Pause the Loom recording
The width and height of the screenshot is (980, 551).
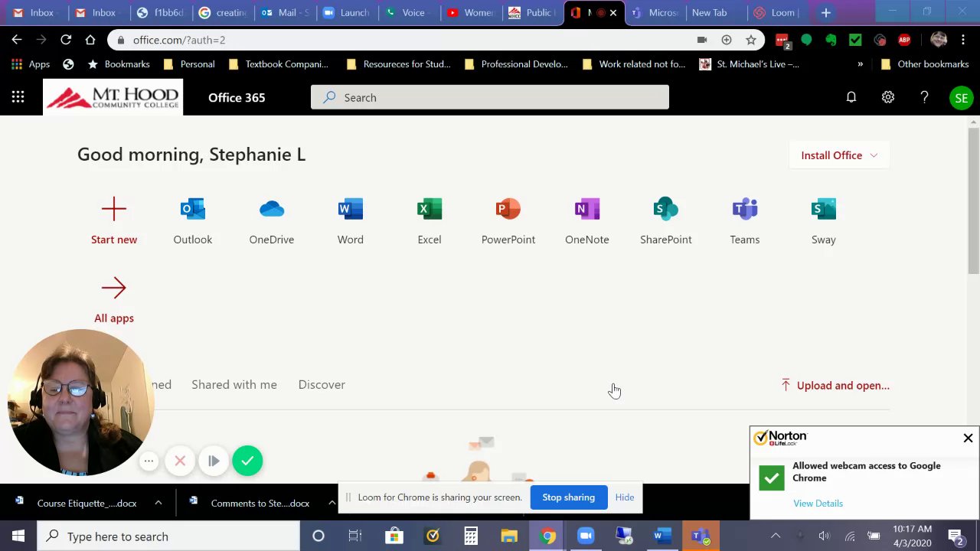[x=214, y=461]
